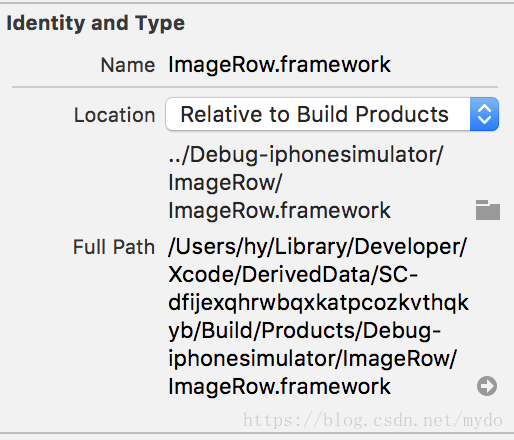Click the ImageRow.framework name field
Image resolution: width=514 pixels, height=440 pixels.
click(279, 64)
